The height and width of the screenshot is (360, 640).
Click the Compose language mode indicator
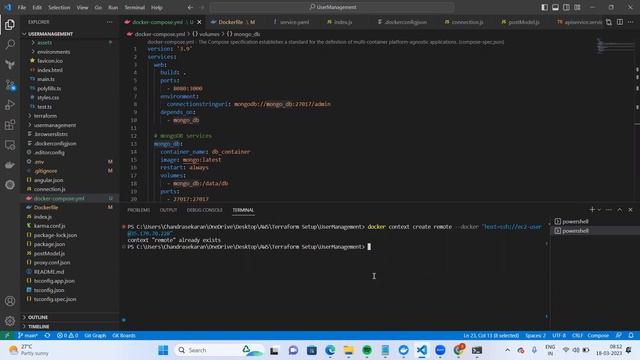[598, 336]
